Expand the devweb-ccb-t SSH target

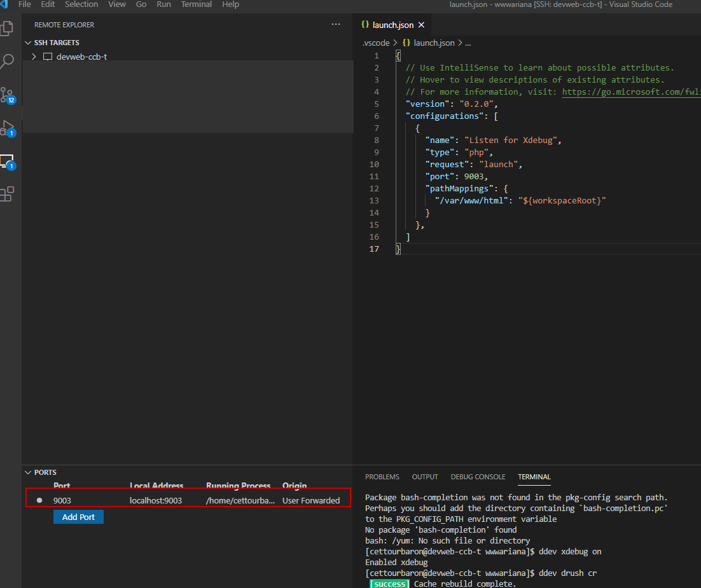tap(34, 57)
